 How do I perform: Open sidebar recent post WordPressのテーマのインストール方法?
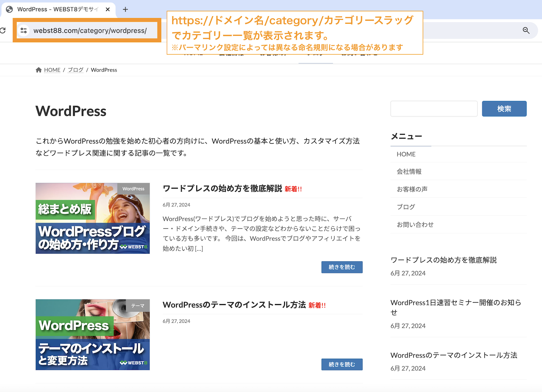coord(454,355)
